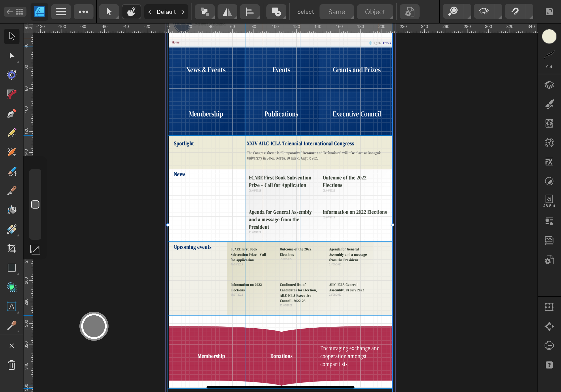Select the Pencil tool
Viewport: 561px width, 392px height.
click(12, 133)
